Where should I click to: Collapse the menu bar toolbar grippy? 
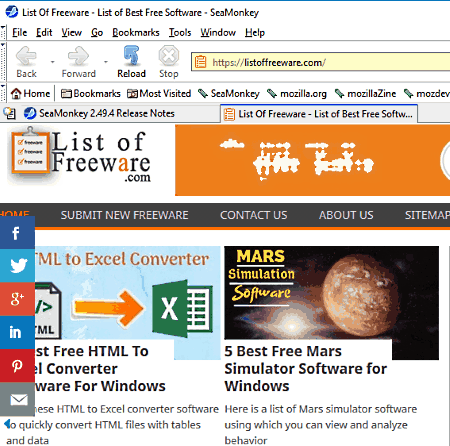[x=3, y=32]
